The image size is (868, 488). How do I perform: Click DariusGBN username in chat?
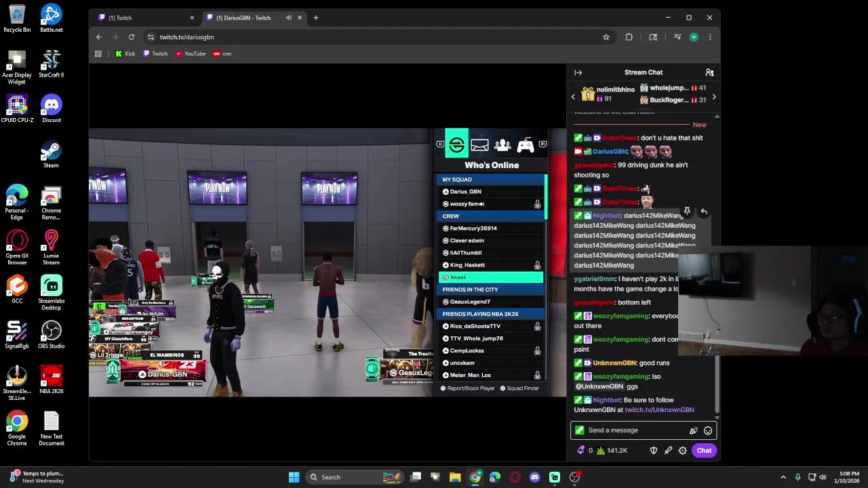(610, 152)
